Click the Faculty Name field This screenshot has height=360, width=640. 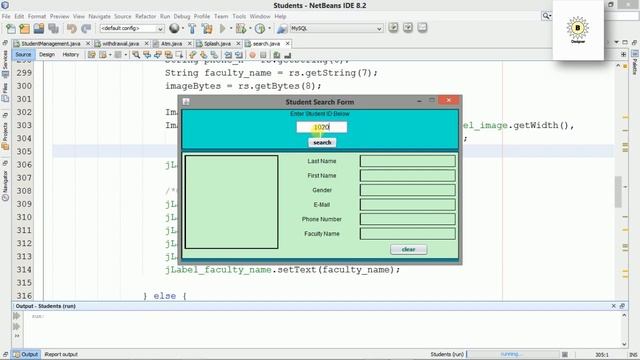click(408, 234)
